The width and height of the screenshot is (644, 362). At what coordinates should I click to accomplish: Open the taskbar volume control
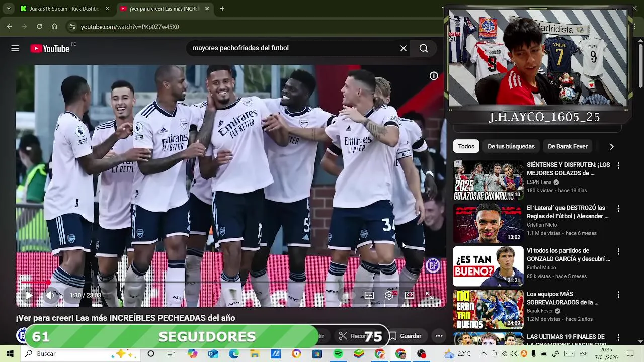point(514,354)
